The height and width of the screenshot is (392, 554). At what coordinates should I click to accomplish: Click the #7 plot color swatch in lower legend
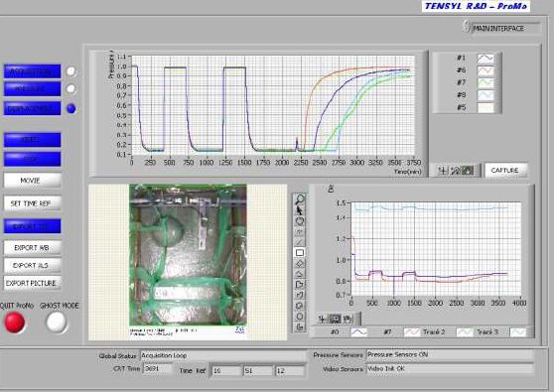coord(412,332)
